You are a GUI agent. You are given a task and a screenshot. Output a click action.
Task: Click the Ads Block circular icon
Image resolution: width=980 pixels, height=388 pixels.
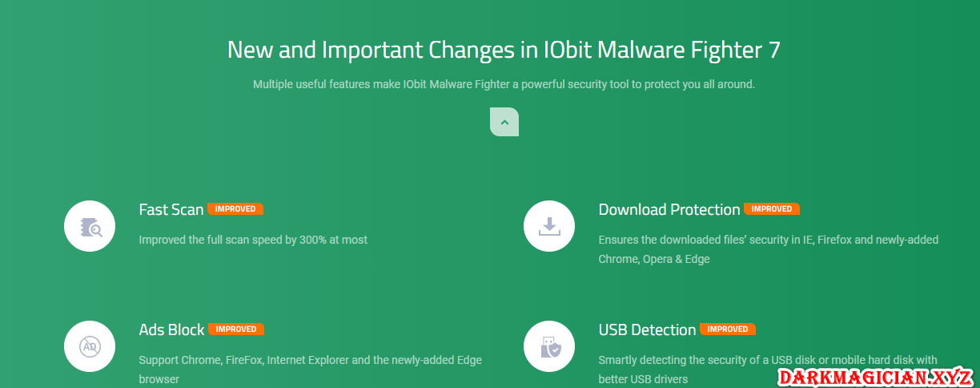point(90,346)
